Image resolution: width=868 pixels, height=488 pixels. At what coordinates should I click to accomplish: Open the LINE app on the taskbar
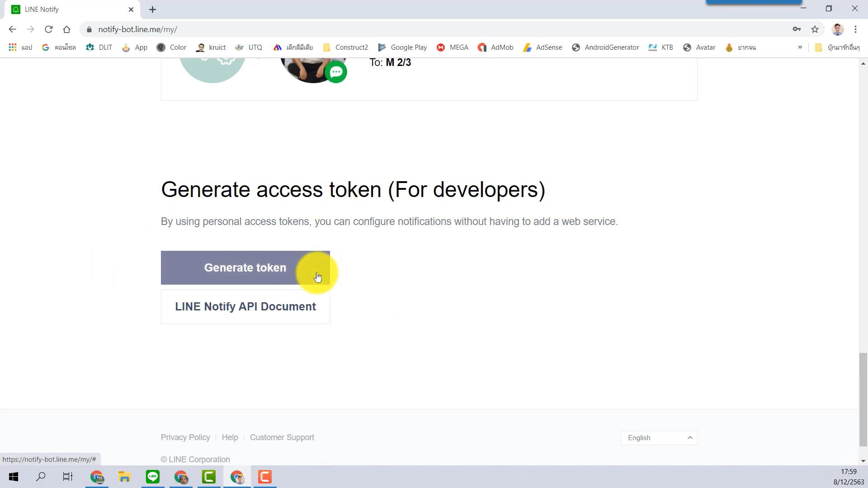(153, 477)
